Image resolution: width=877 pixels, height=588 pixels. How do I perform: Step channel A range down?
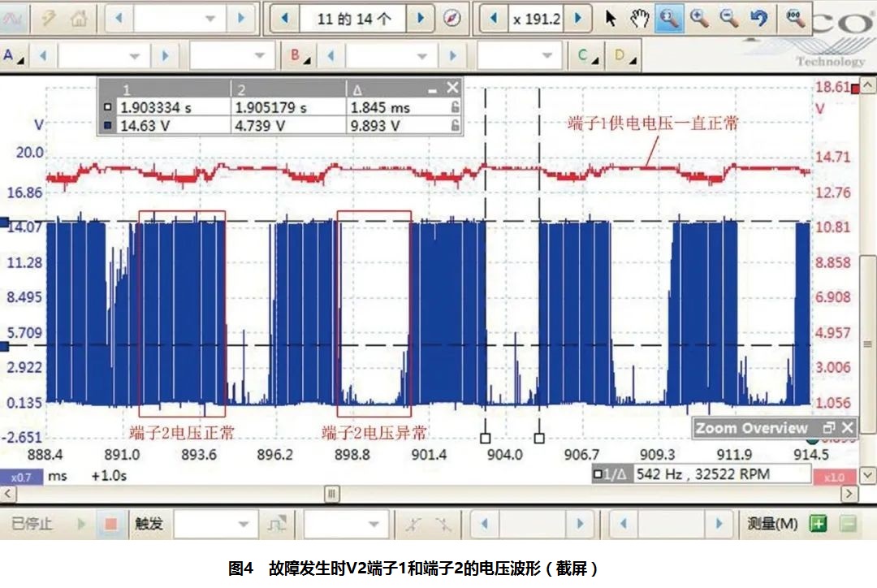(43, 56)
